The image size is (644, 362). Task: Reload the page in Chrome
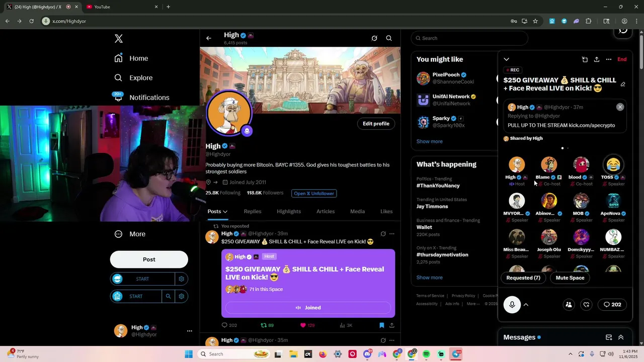click(x=31, y=21)
